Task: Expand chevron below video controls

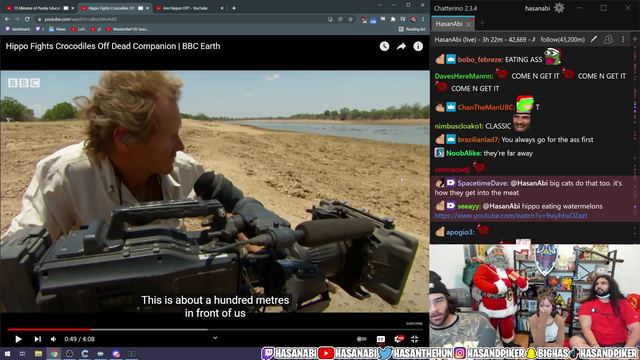Action: (215, 338)
